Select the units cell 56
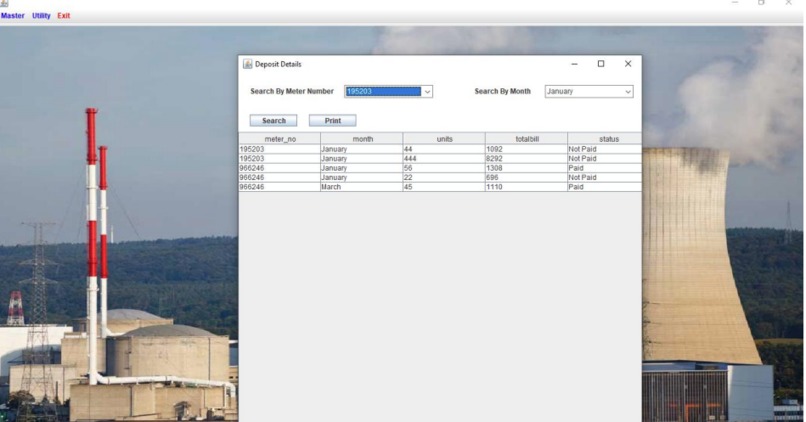This screenshot has width=806, height=422. click(444, 168)
